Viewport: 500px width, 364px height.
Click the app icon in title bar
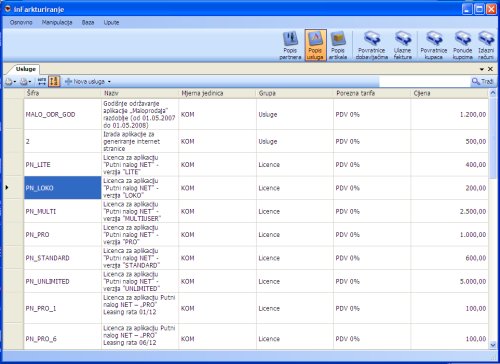coord(7,9)
